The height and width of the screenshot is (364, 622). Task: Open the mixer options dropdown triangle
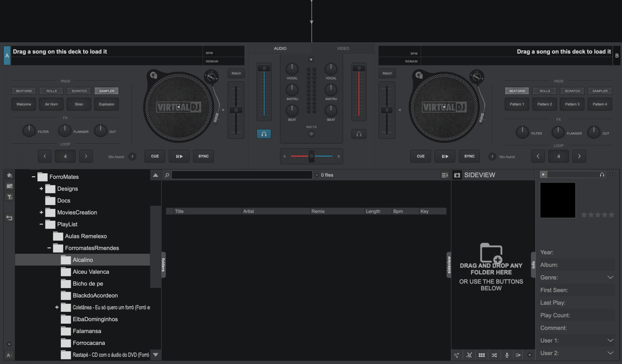[x=311, y=60]
